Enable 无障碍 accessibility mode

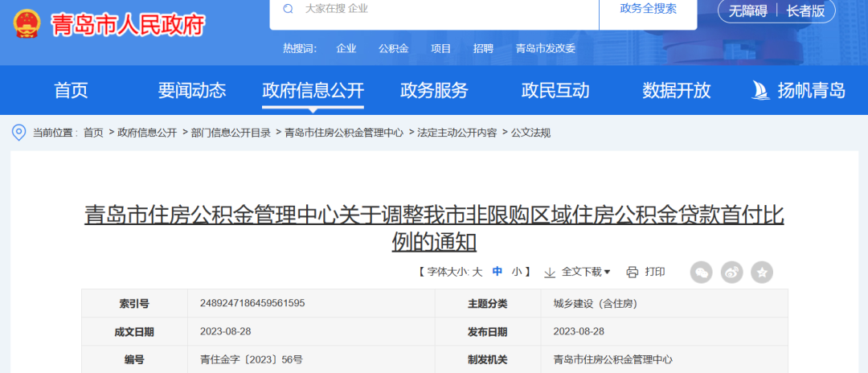click(x=747, y=10)
